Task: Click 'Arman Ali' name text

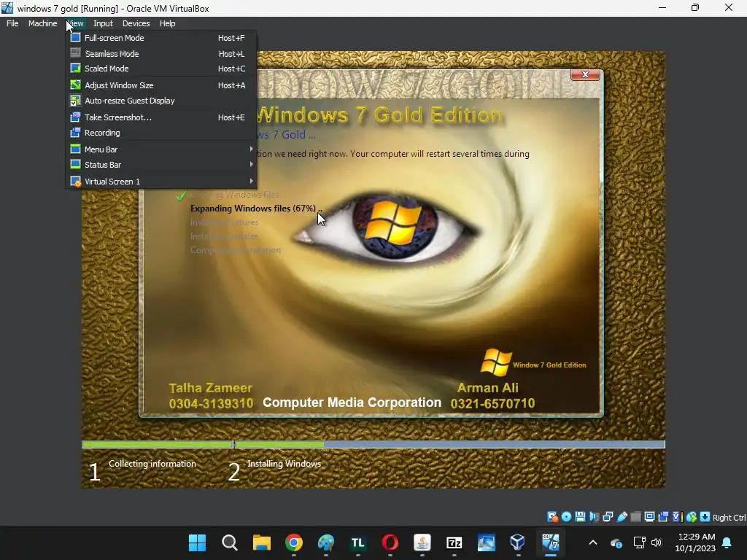Action: 487,388
